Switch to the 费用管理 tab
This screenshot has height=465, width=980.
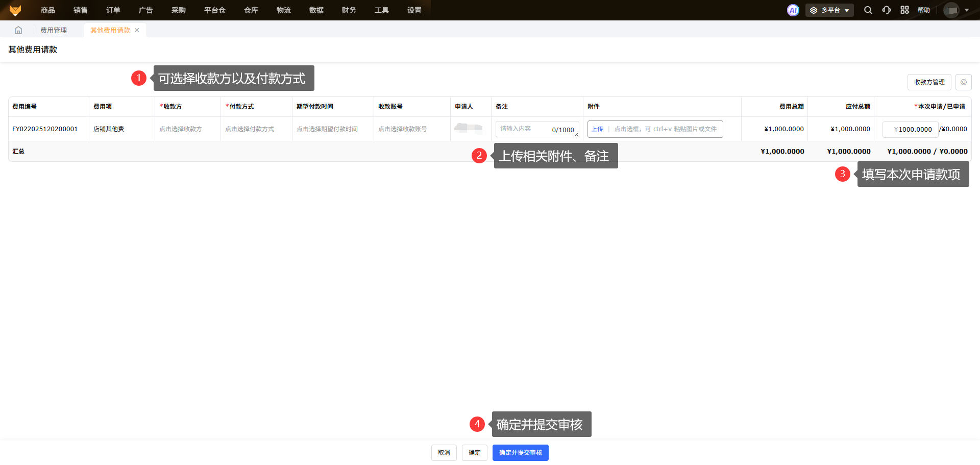coord(54,30)
